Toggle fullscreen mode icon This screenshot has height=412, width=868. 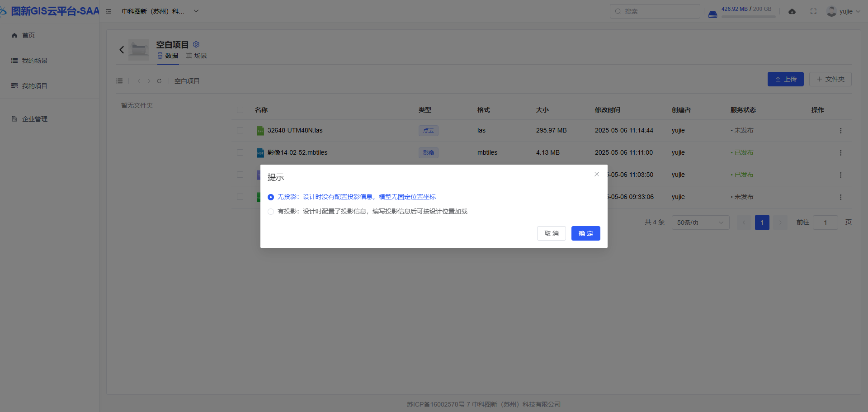(813, 12)
